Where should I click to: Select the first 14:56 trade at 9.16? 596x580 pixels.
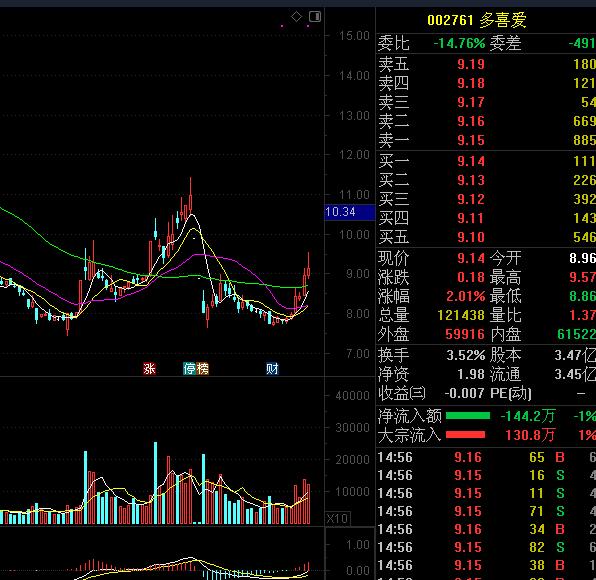[487, 457]
